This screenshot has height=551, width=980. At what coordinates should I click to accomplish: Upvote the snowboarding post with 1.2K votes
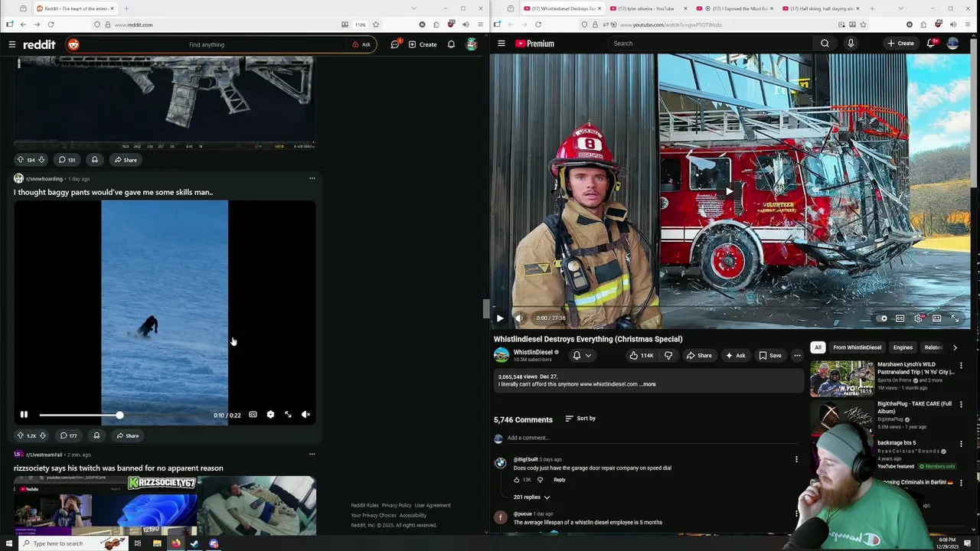pos(21,435)
